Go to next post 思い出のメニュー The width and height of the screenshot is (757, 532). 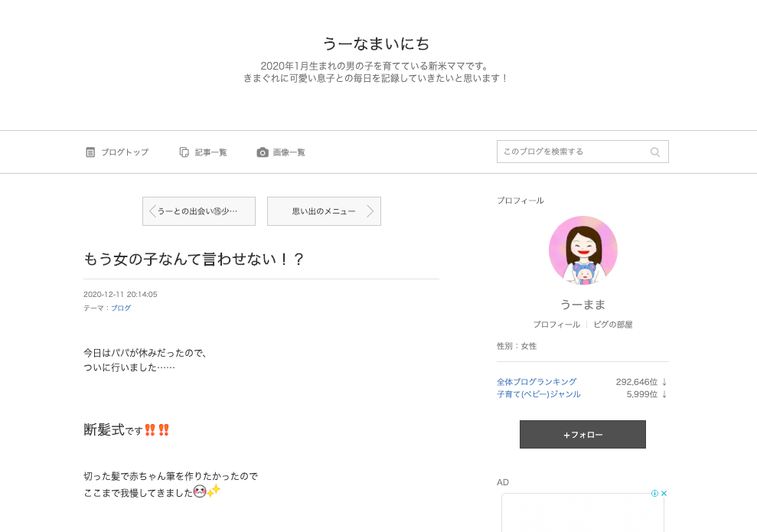pos(324,211)
